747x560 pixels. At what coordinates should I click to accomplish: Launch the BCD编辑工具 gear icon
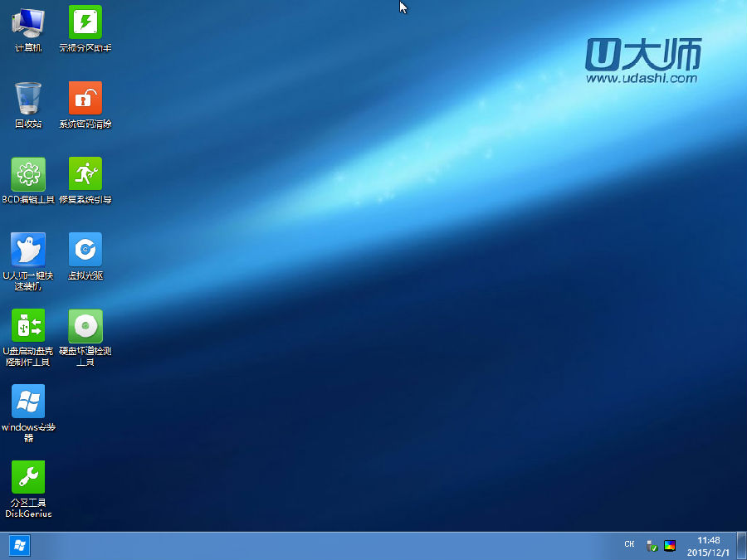tap(28, 174)
